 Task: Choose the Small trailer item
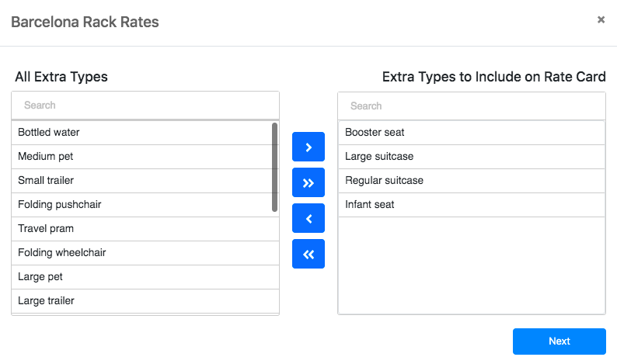point(141,180)
